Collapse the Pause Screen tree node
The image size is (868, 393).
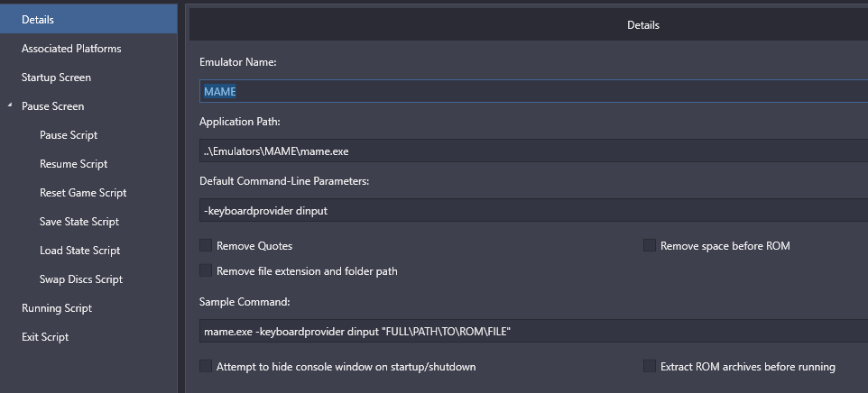(x=10, y=106)
